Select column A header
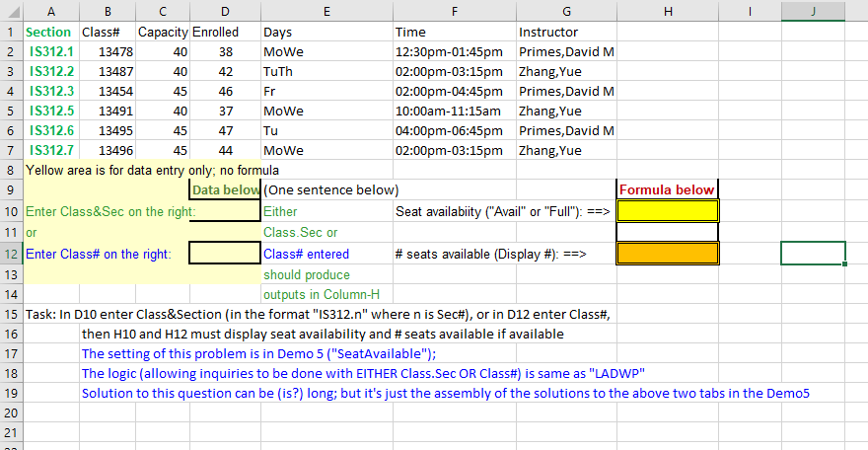The width and height of the screenshot is (868, 450). (x=51, y=11)
